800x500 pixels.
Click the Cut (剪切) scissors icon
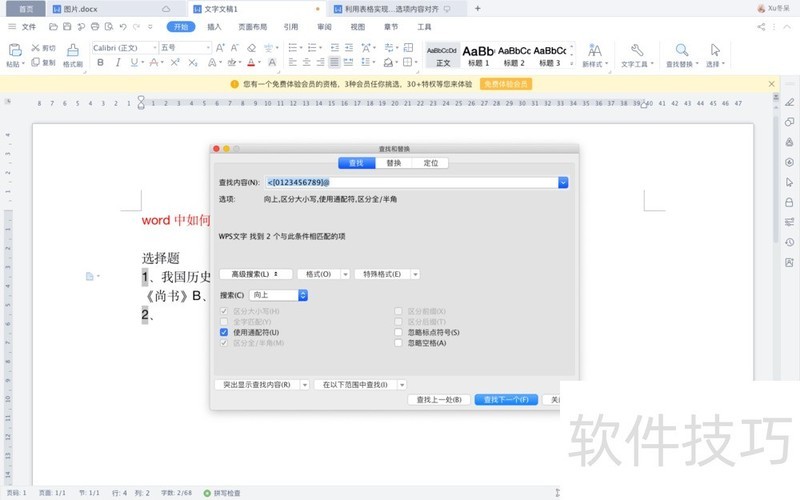coord(35,47)
